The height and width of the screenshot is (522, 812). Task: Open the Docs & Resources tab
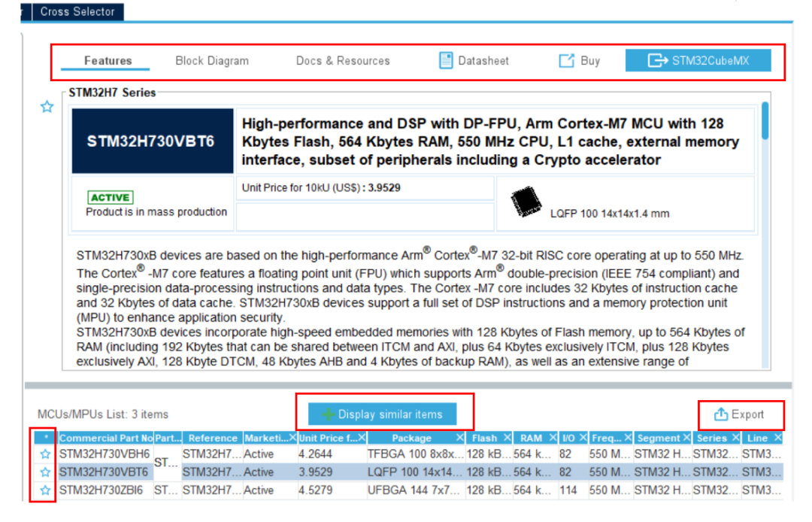pyautogui.click(x=343, y=61)
